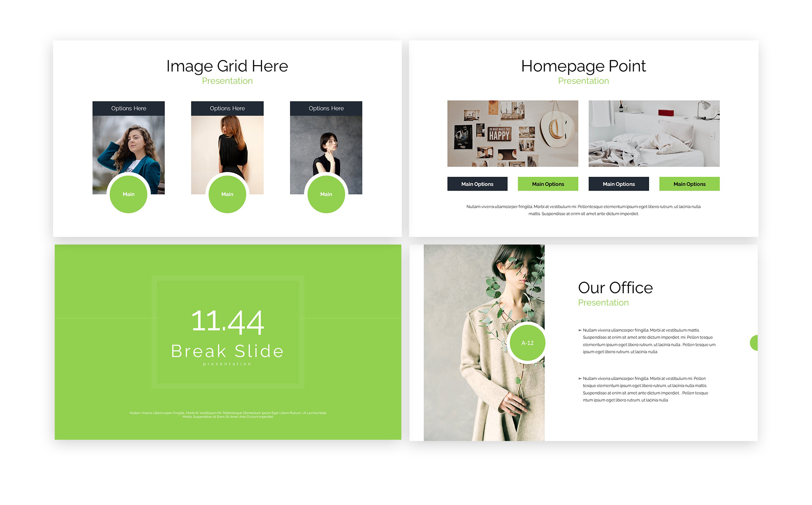Select the first green Main Options button
The width and height of the screenshot is (812, 505).
[548, 184]
